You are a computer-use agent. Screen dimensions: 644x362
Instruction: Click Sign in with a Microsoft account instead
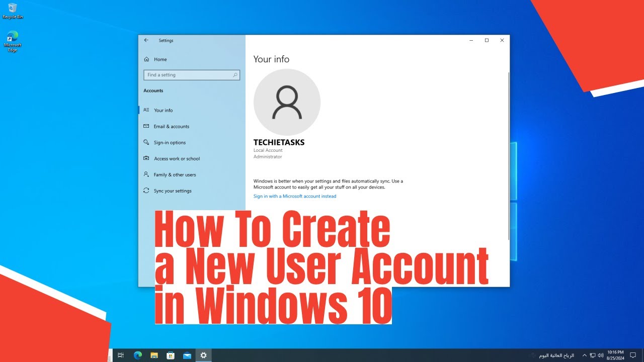point(295,196)
